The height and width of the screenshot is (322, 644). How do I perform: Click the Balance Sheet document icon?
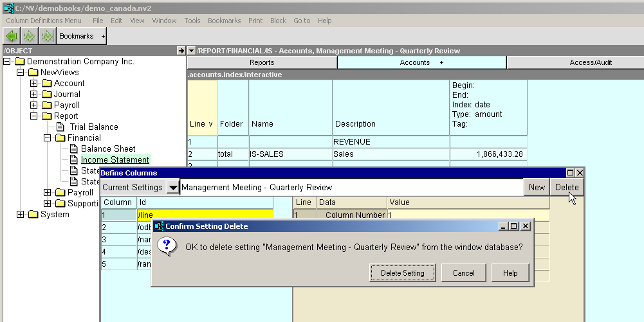click(x=74, y=148)
